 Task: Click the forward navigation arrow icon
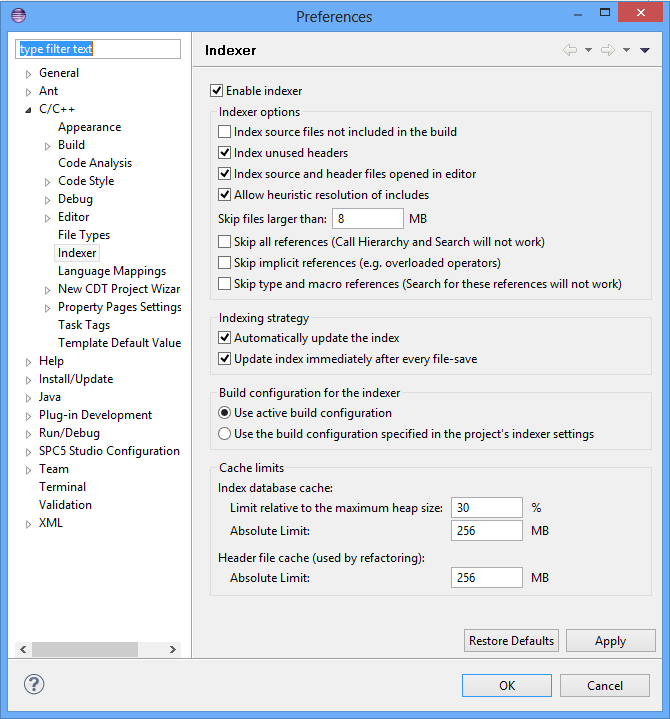[x=608, y=50]
